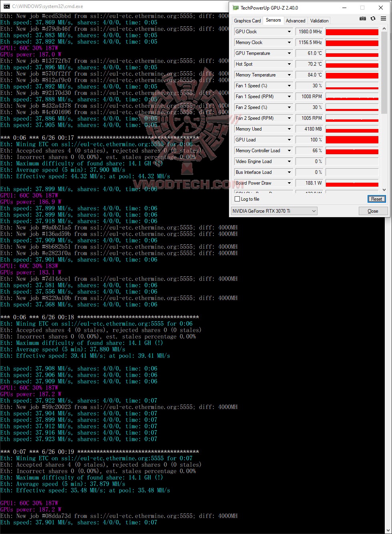Click the sensor list scrollbar up arrow
Image resolution: width=392 pixels, height=534 pixels.
[x=384, y=29]
